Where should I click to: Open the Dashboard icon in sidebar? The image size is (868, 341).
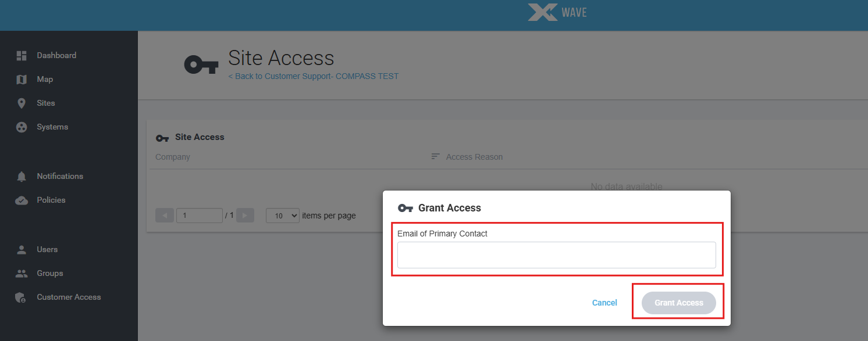point(22,56)
